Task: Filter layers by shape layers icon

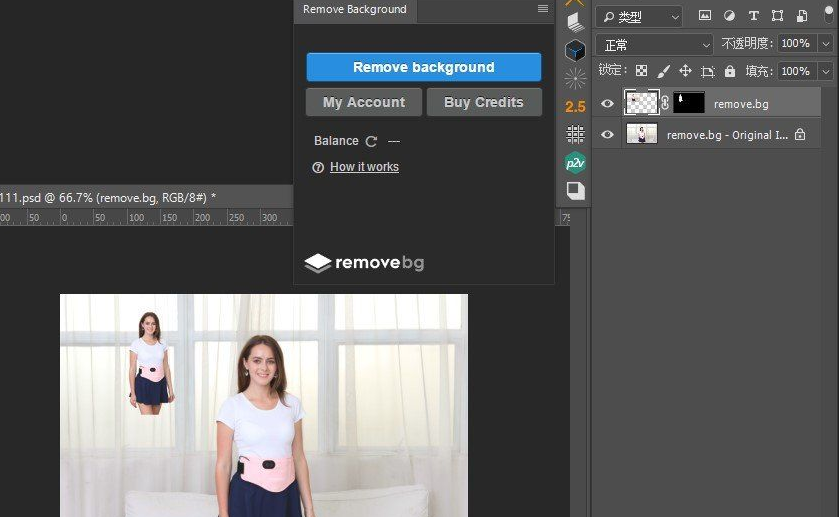Action: [x=777, y=16]
